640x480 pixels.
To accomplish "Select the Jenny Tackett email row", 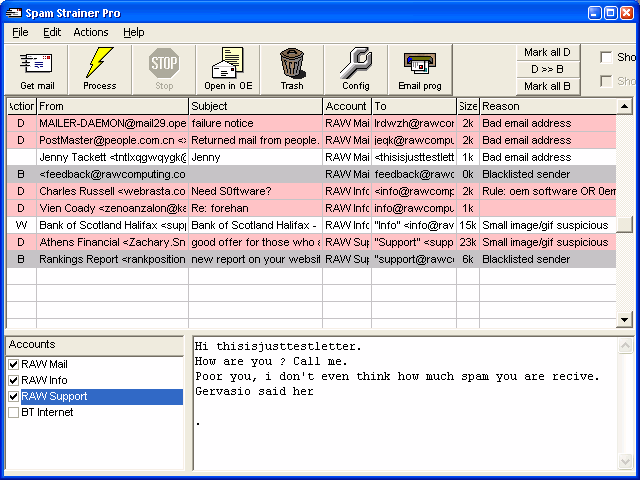I will point(110,157).
